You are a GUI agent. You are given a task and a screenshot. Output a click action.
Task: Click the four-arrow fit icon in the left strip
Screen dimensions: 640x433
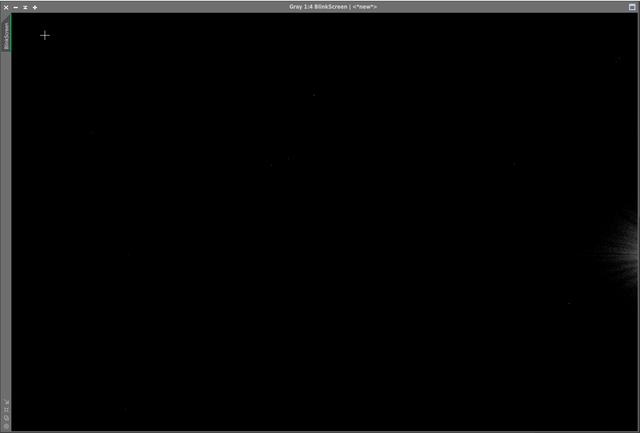(x=6, y=410)
